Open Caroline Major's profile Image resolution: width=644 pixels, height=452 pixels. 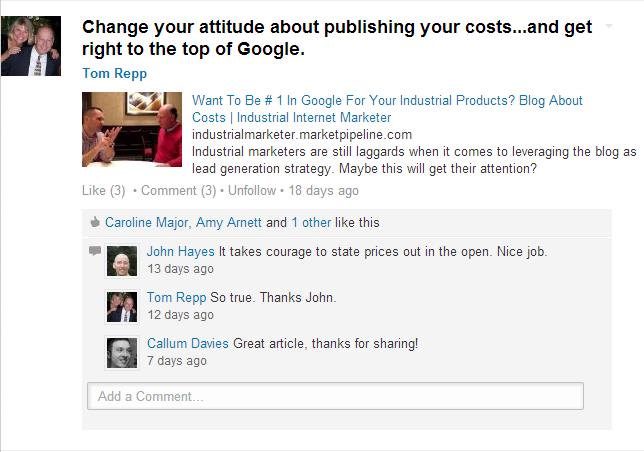147,223
